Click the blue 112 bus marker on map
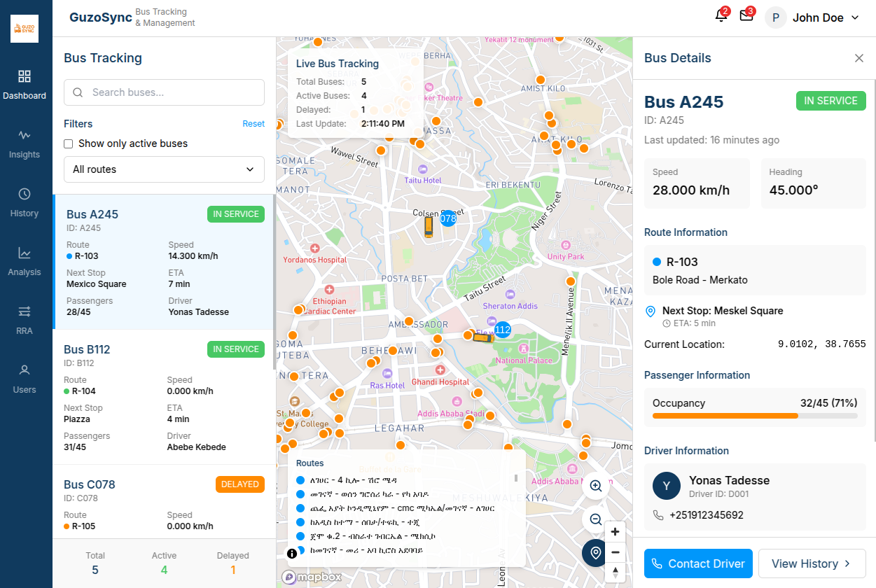876x588 pixels. [x=502, y=329]
